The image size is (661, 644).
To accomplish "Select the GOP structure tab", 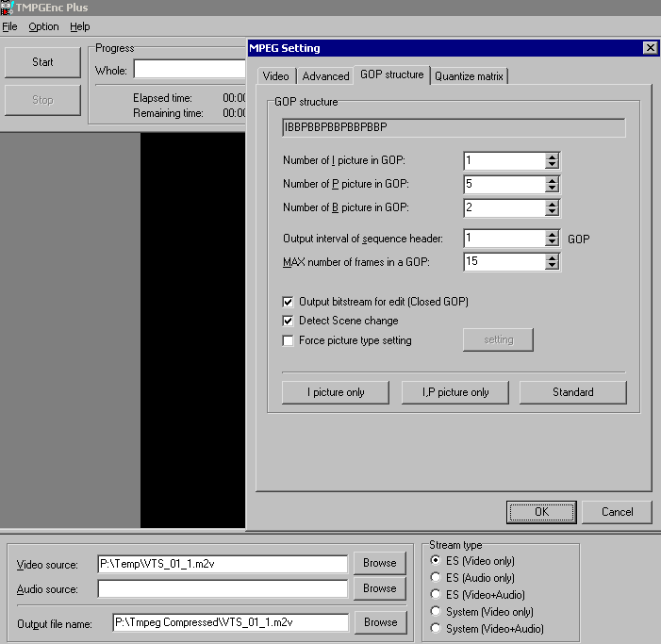I will pos(392,74).
